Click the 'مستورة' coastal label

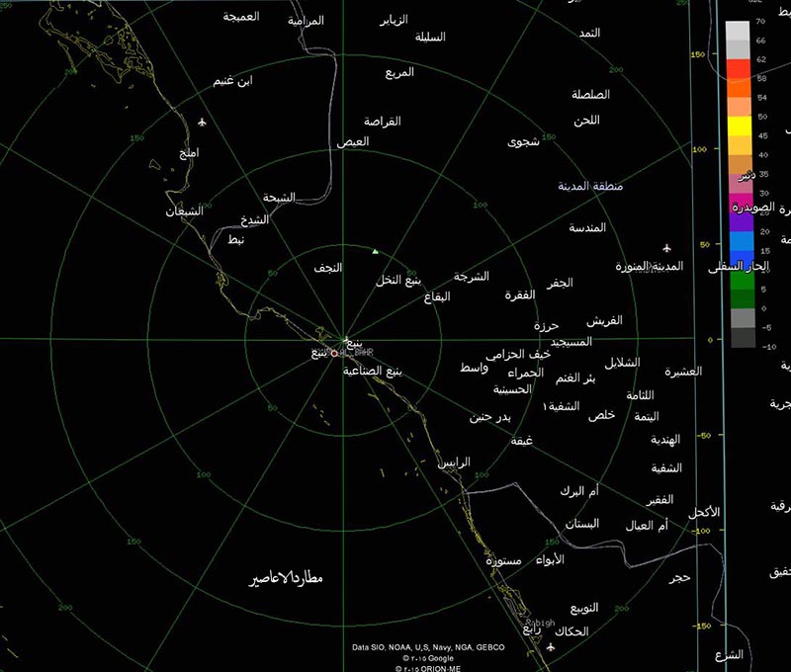pos(503,561)
